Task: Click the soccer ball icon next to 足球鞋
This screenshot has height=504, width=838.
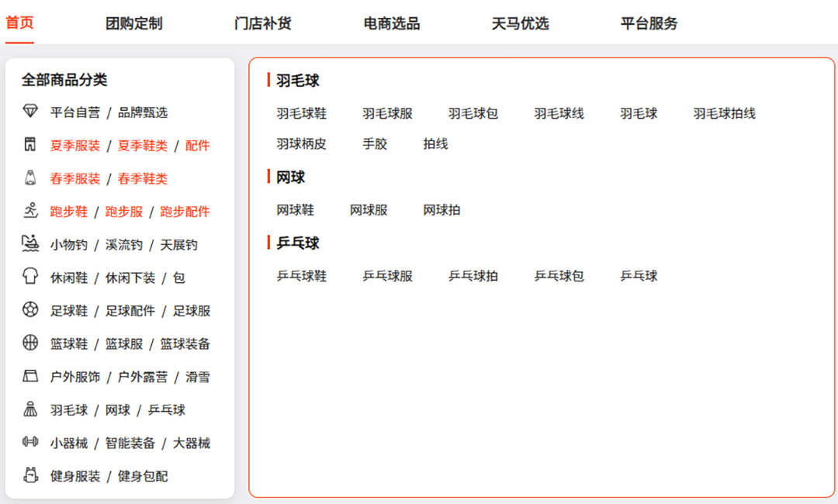Action: [30, 310]
